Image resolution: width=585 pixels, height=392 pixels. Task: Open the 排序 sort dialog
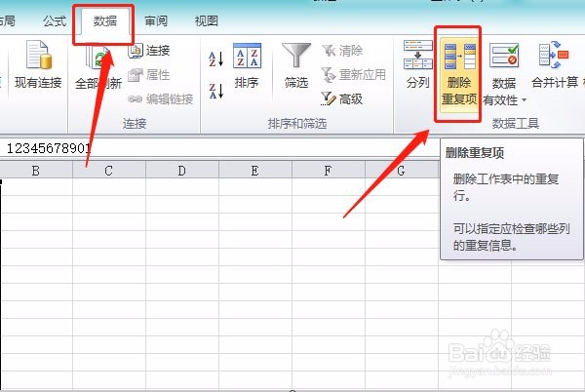tap(247, 65)
